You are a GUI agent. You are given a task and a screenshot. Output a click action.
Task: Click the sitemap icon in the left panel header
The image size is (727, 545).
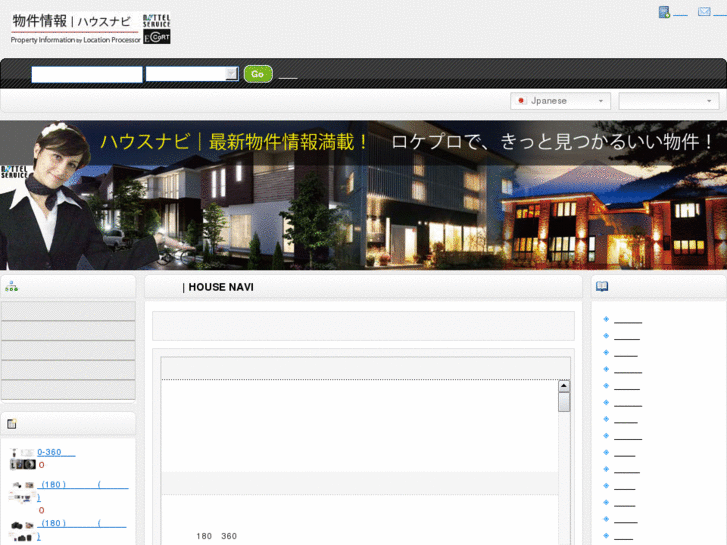tap(11, 286)
